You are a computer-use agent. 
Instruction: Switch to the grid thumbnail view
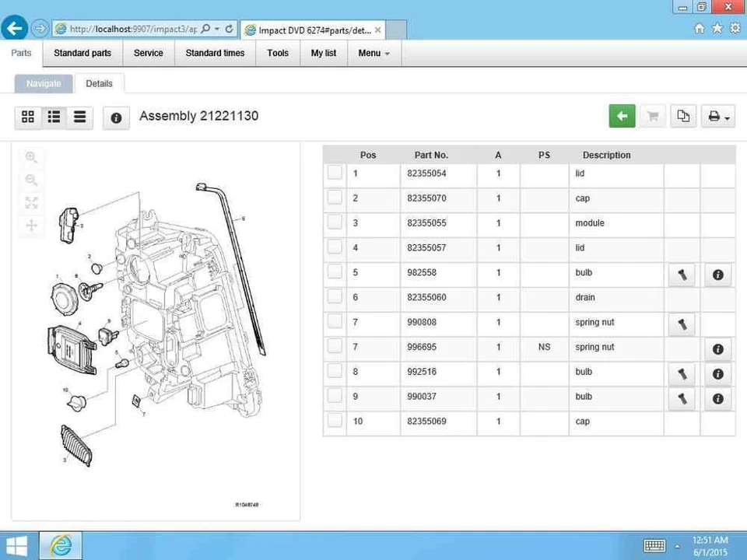point(28,117)
